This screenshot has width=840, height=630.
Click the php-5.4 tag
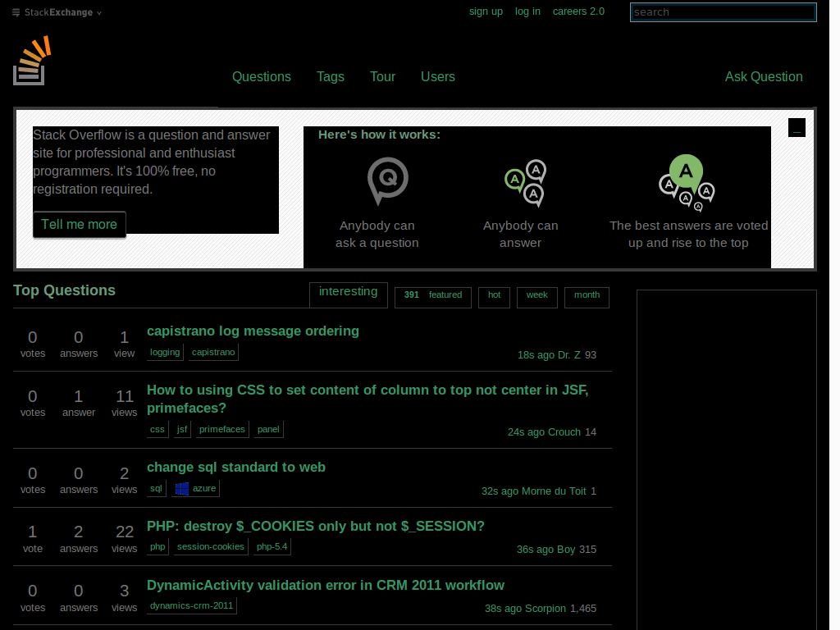(x=272, y=547)
